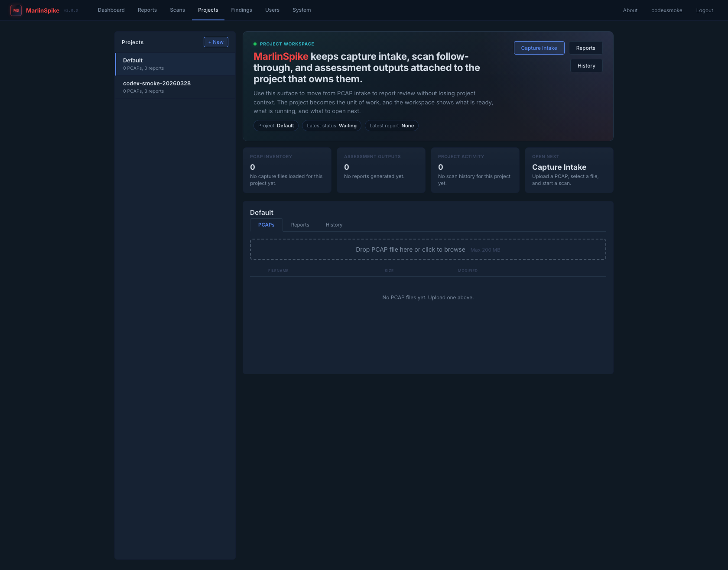This screenshot has height=570, width=728.
Task: Open the MarlinSpike brand home link
Action: click(42, 10)
